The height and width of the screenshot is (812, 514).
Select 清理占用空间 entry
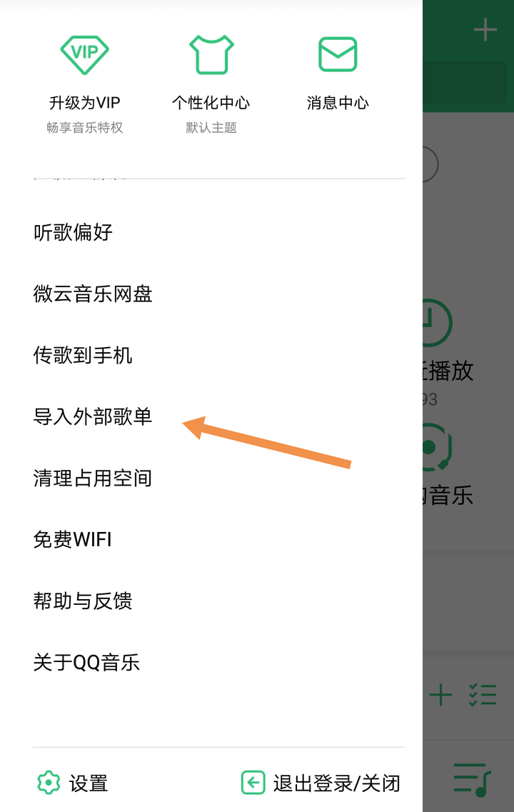pos(93,478)
